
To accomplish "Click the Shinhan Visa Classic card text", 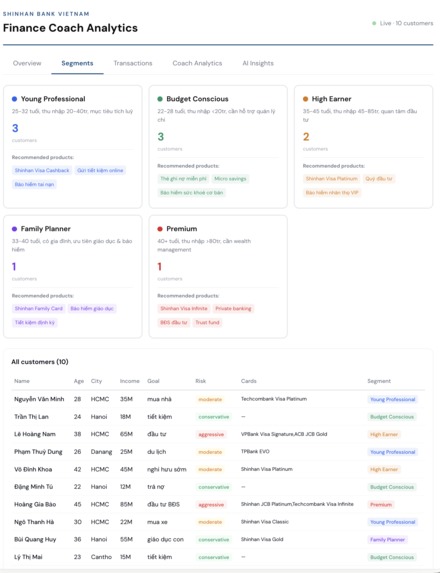I will pos(265,521).
